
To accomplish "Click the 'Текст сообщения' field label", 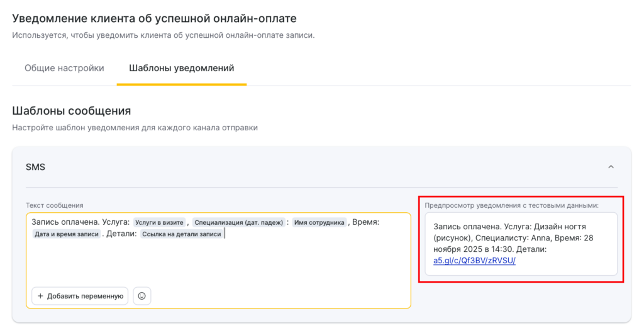I will tap(54, 205).
